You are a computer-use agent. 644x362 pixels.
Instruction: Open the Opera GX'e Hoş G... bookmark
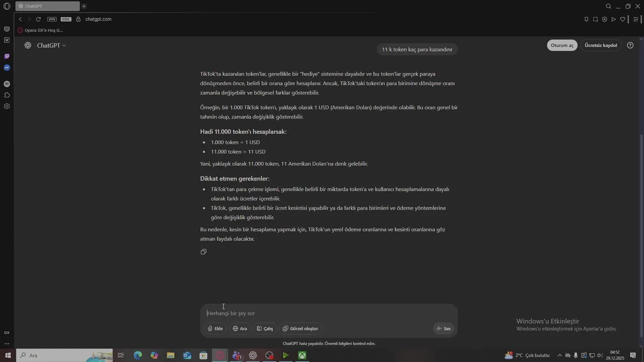40,30
